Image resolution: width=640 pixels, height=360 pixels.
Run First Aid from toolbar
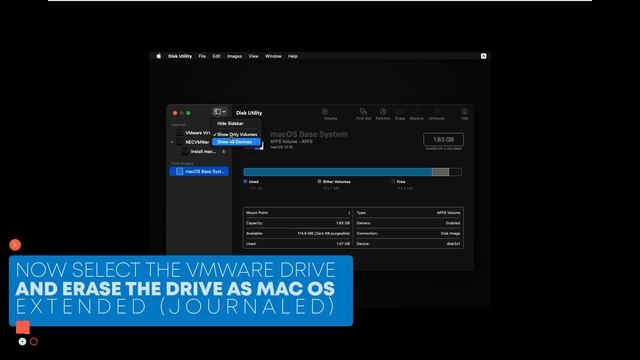point(363,114)
